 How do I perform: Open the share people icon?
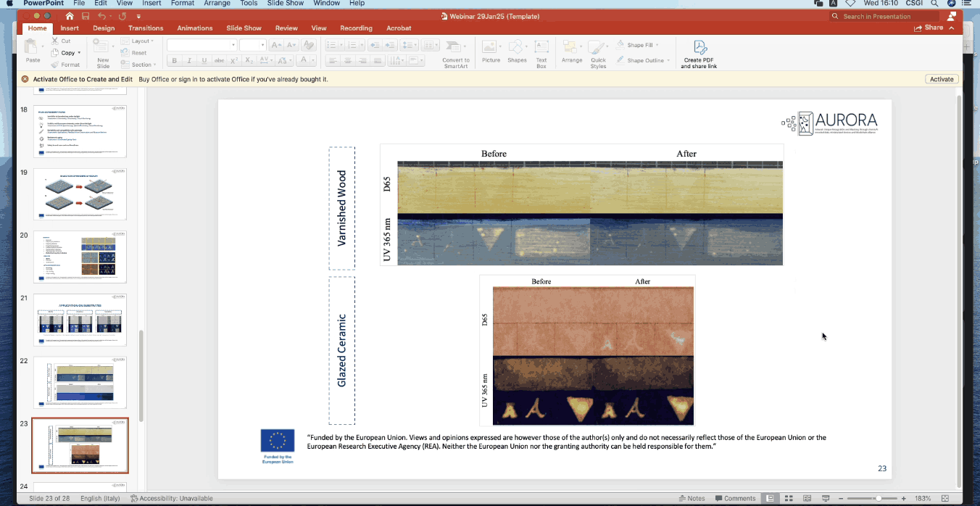coord(952,16)
